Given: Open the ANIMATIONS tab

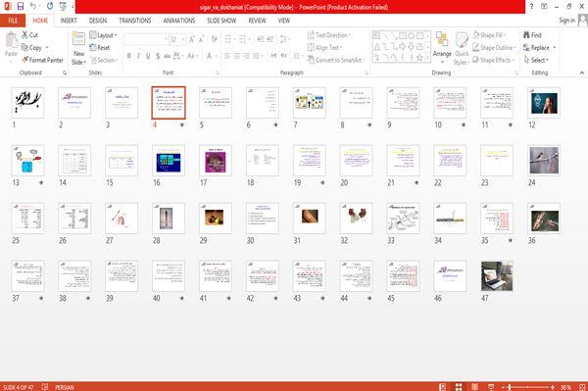Looking at the screenshot, I should pos(179,21).
